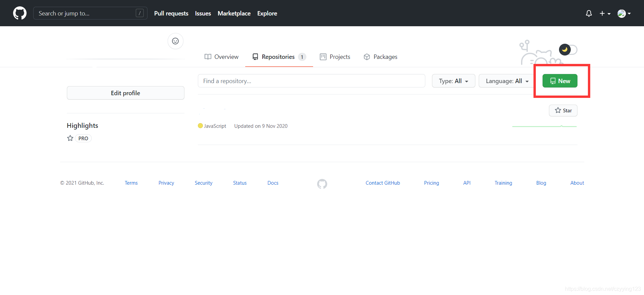The width and height of the screenshot is (644, 295).
Task: Open the Packages tab
Action: [380, 57]
